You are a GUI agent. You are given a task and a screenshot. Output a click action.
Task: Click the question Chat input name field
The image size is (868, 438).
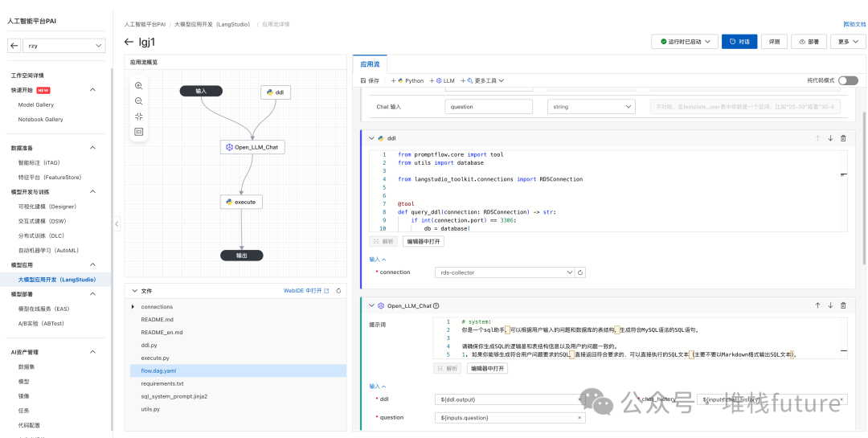[x=489, y=107]
